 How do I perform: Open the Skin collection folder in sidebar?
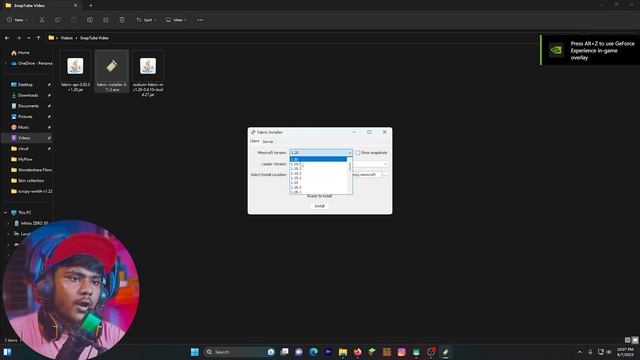point(31,180)
